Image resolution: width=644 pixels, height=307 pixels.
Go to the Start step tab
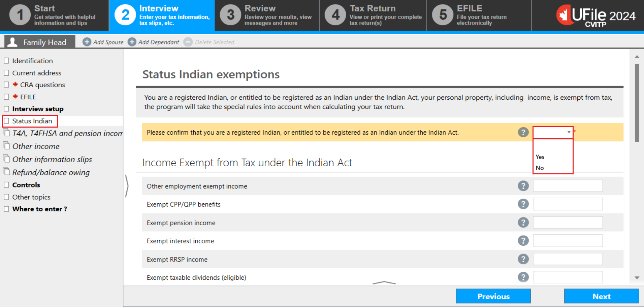coord(55,15)
